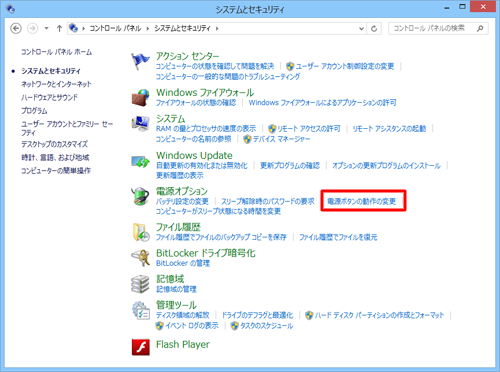Screen dimensions: 500x372
Task: Click 記憶域の管理 link
Action: coord(176,289)
